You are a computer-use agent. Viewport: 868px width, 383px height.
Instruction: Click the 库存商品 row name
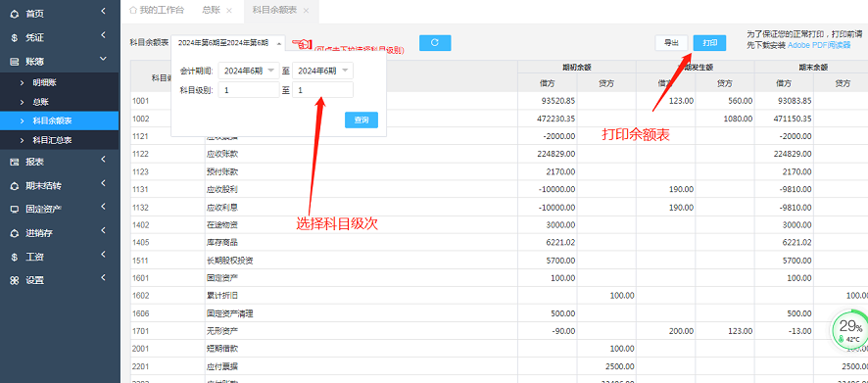222,243
